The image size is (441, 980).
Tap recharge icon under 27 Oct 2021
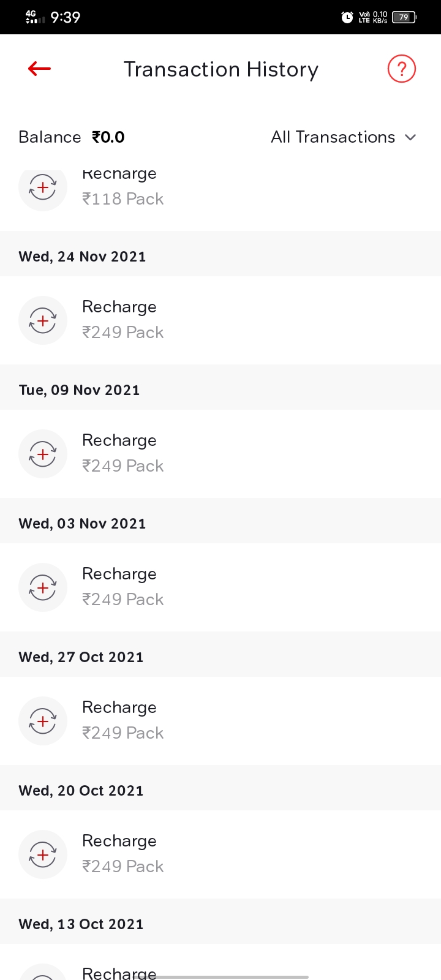coord(43,721)
